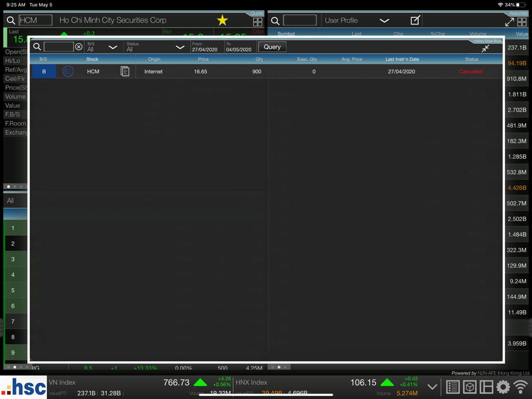Image resolution: width=532 pixels, height=399 pixels.
Task: Click VN Index value 766.73
Action: coord(177,383)
